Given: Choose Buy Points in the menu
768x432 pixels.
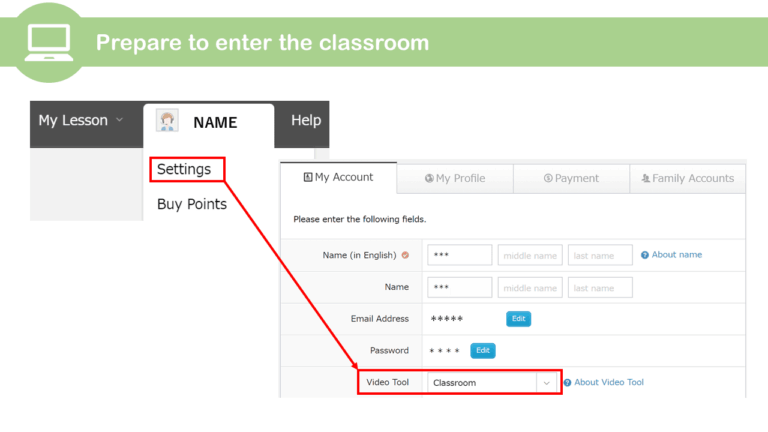Looking at the screenshot, I should point(192,204).
